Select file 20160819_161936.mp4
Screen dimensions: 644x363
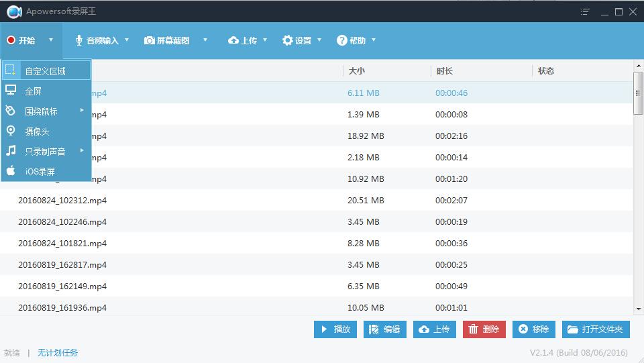62,307
